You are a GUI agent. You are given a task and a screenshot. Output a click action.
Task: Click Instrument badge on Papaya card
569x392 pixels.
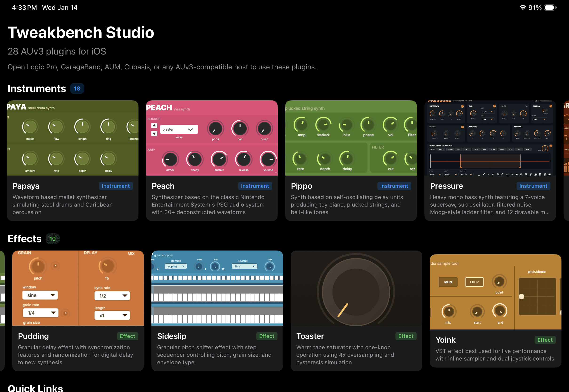[116, 186]
